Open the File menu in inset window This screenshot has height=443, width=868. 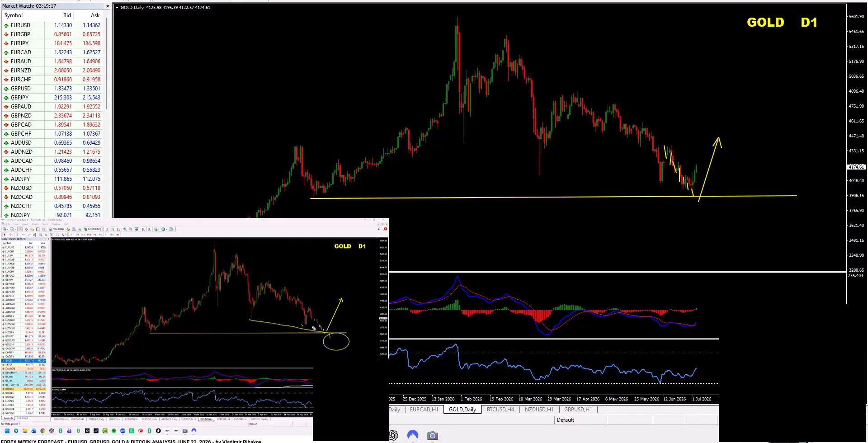tap(8, 224)
